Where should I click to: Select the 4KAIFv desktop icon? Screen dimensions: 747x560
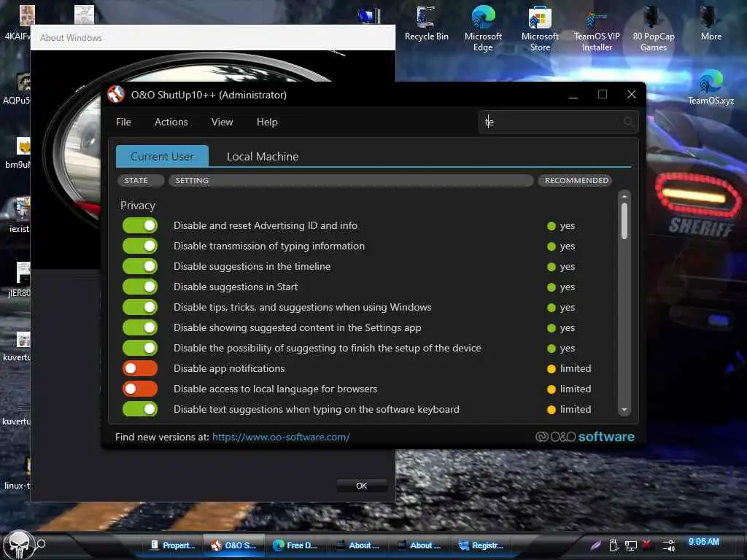(x=18, y=23)
